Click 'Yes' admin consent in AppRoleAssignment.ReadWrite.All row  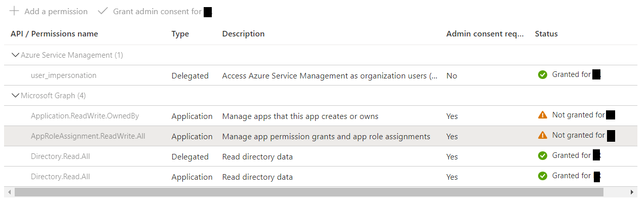452,136
